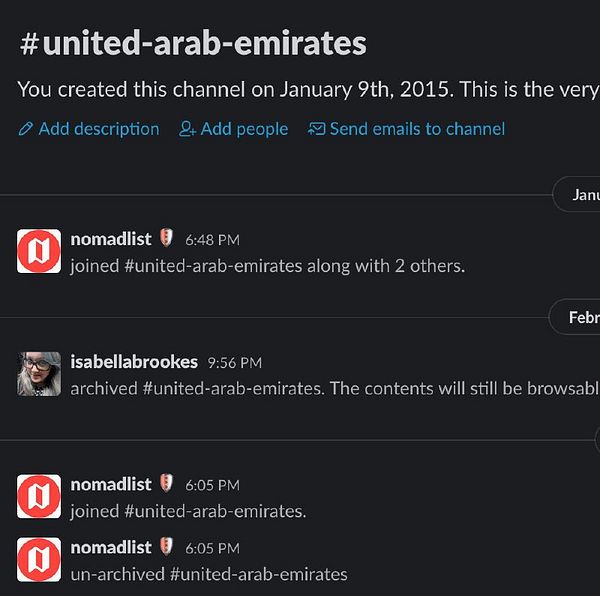The height and width of the screenshot is (596, 600).
Task: Click the 6:05 PM timestamp of the un-archived message
Action: pyautogui.click(x=212, y=548)
